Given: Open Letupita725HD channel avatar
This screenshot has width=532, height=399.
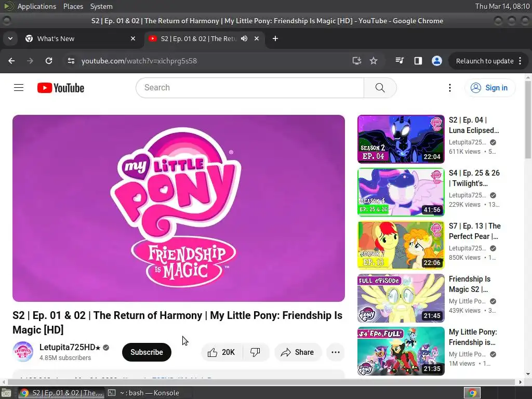Looking at the screenshot, I should [x=23, y=352].
